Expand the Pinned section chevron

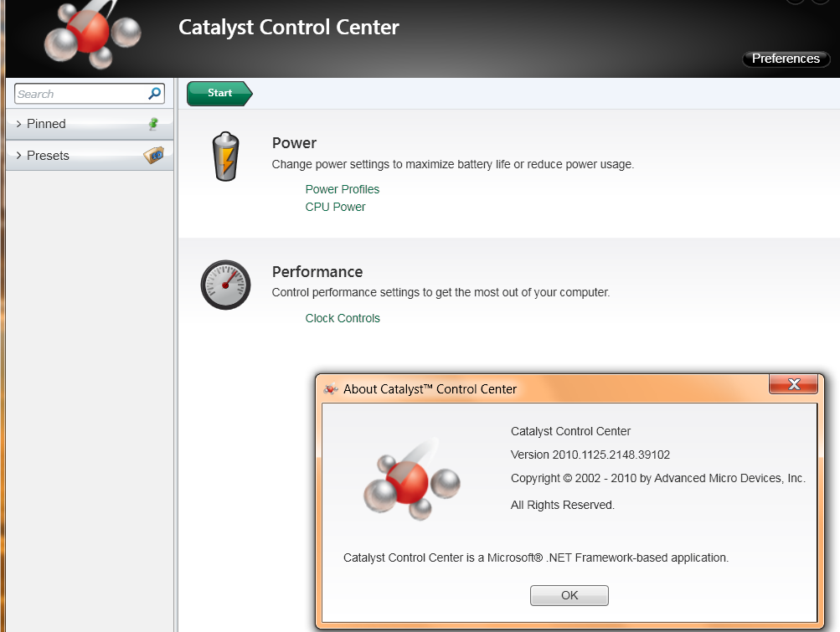tap(18, 124)
